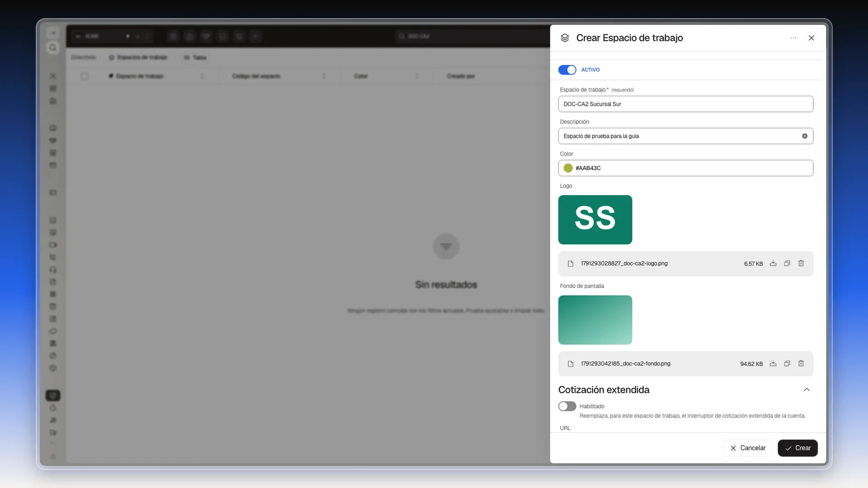Screen dimensions: 868x488
Task: Click the Cancelar button
Action: (x=748, y=448)
